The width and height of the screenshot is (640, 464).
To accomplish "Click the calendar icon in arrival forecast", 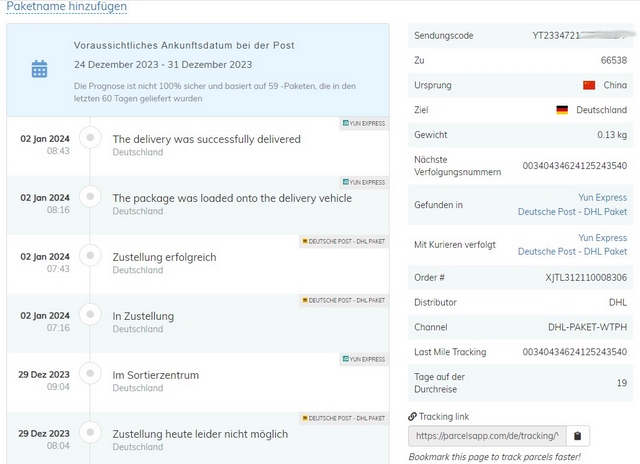I will [x=39, y=69].
